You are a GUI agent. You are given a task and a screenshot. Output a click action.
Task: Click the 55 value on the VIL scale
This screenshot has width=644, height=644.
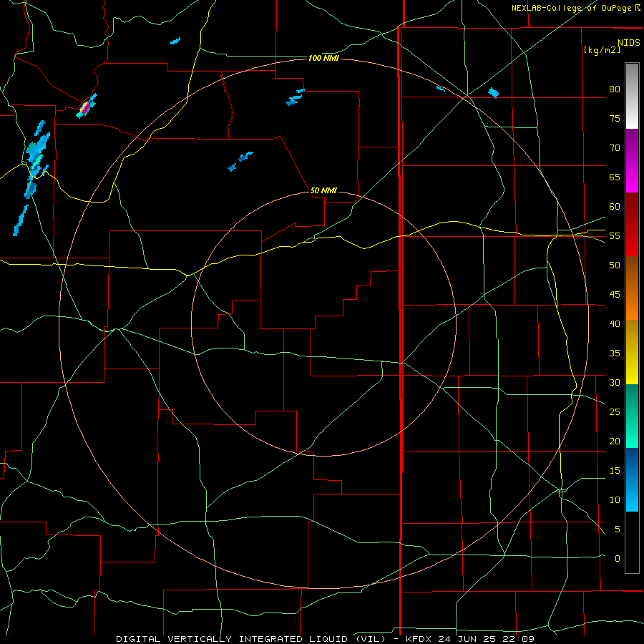pyautogui.click(x=615, y=235)
